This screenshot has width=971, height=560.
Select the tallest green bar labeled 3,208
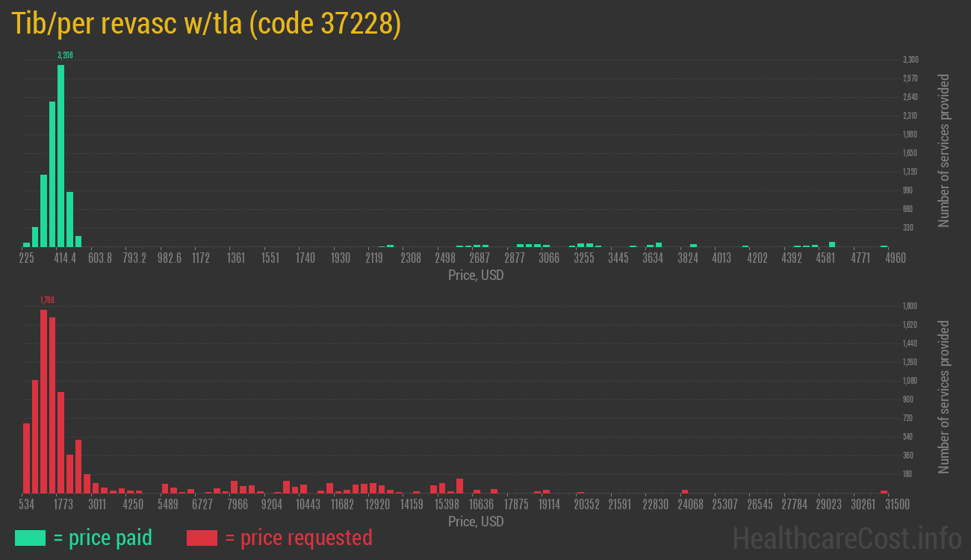click(61, 155)
